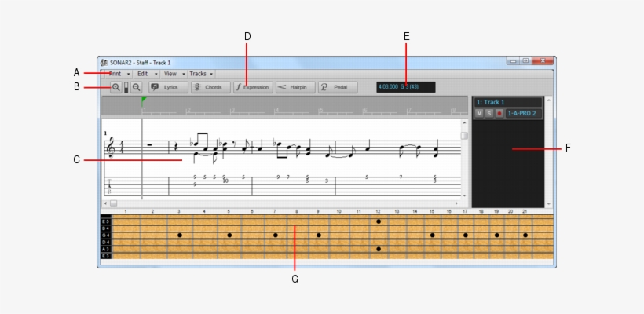Click the staff pane scroll right arrow

[456, 203]
